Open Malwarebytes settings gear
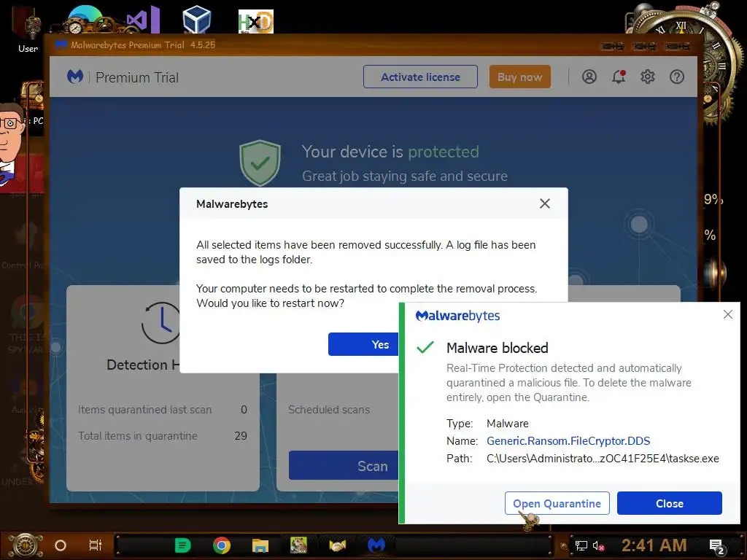747x560 pixels. tap(648, 77)
